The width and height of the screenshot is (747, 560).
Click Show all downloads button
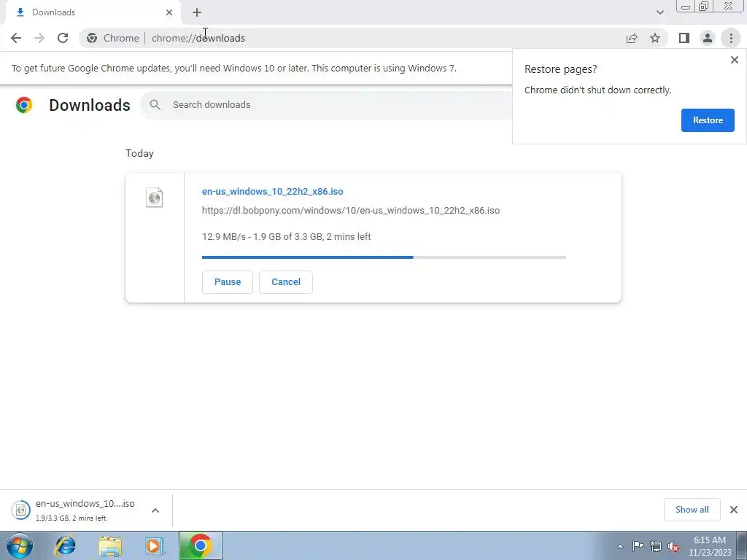(x=692, y=510)
